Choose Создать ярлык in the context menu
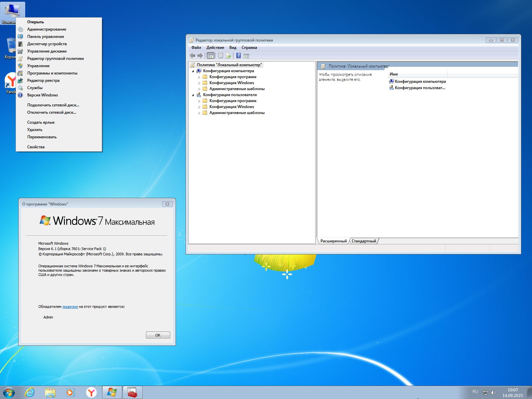532x399 pixels. tap(59, 122)
